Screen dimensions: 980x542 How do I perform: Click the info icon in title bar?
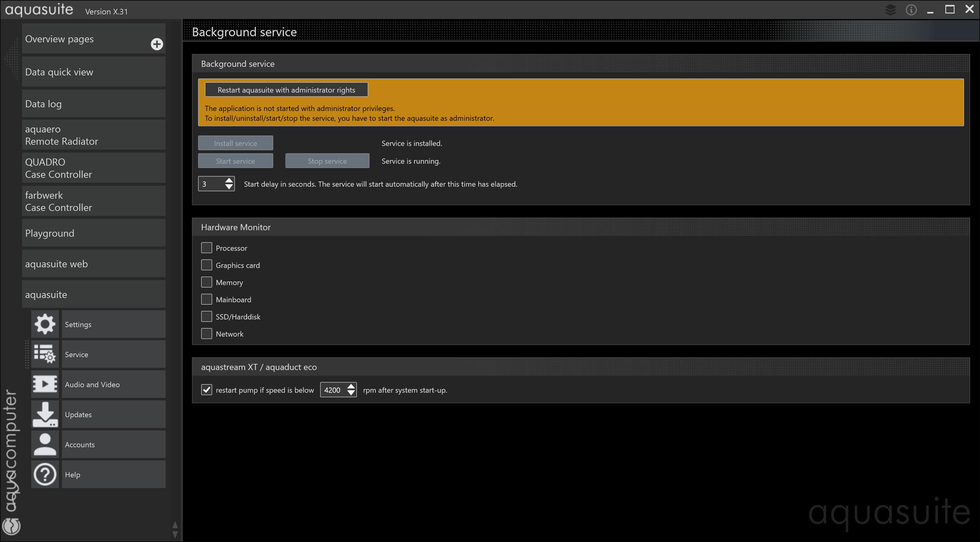[x=911, y=10]
